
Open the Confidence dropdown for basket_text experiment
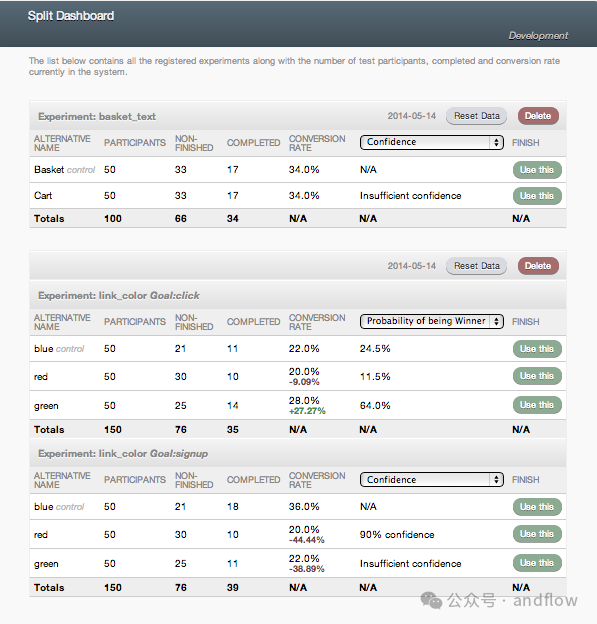click(x=431, y=142)
